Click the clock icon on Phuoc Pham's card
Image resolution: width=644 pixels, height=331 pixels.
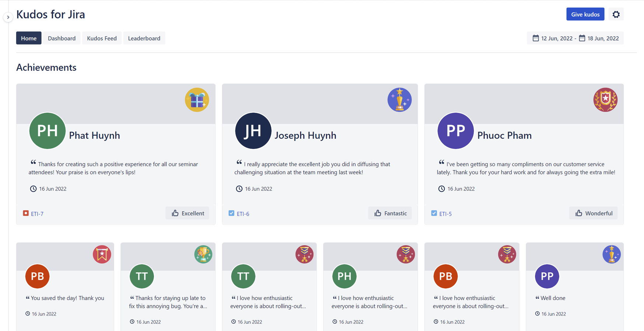[441, 189]
